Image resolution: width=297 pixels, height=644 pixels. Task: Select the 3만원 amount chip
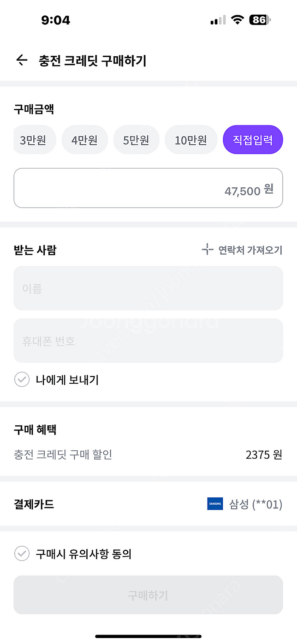pos(34,140)
